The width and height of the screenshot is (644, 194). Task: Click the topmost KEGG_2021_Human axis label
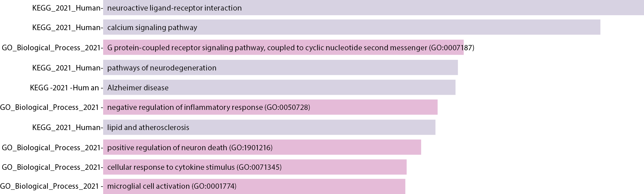click(66, 8)
